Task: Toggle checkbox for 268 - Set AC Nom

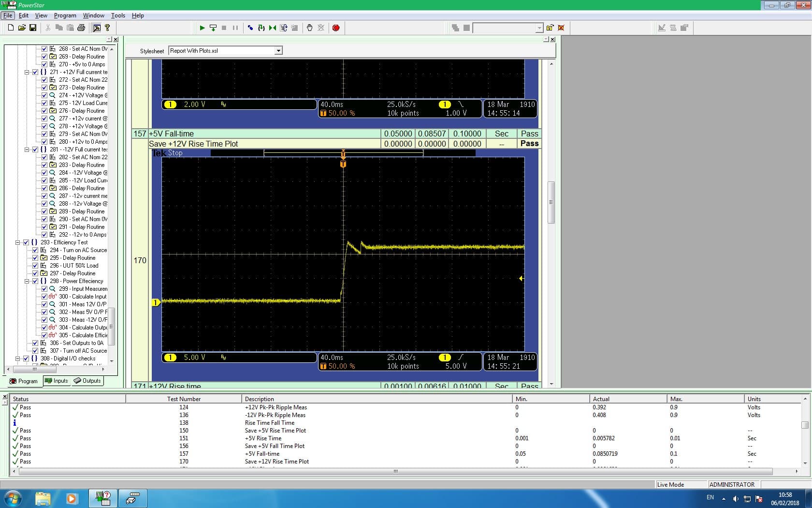Action: click(44, 49)
